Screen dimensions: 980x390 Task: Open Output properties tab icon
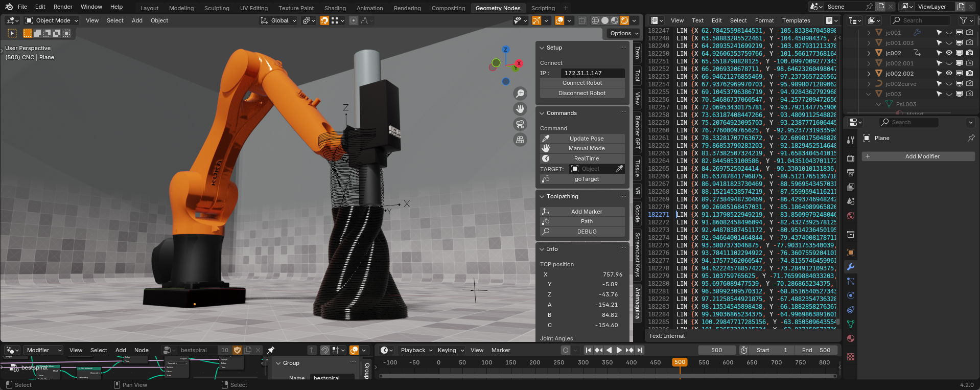click(x=851, y=173)
